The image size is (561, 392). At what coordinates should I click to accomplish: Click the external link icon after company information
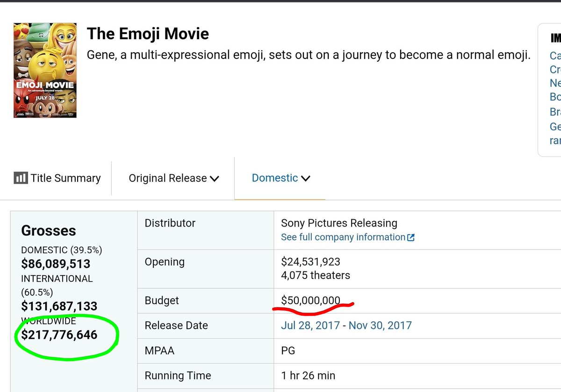pyautogui.click(x=411, y=237)
